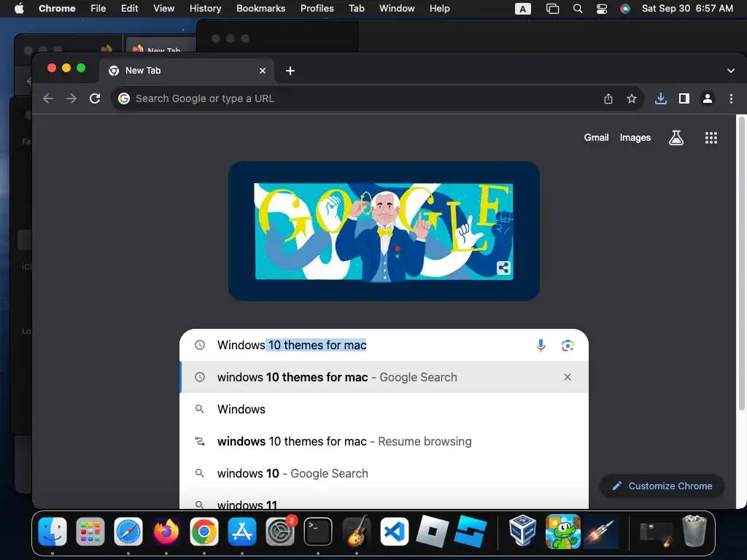Open the profile avatar icon
This screenshot has height=560, width=747.
(708, 98)
